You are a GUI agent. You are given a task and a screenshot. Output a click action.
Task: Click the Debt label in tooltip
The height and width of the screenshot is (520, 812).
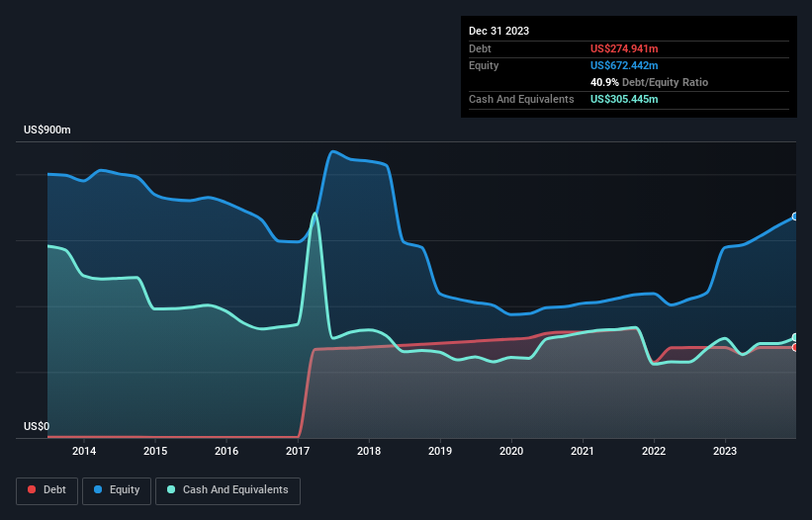point(480,48)
